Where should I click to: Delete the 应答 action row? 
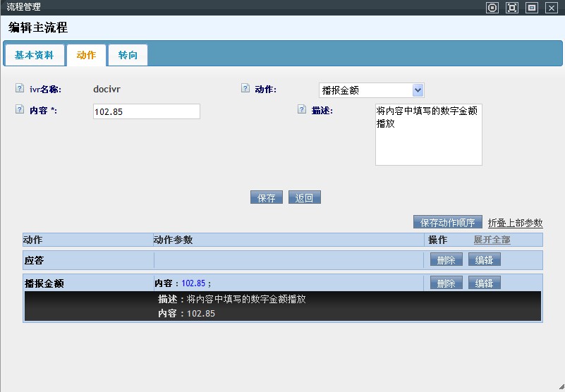(x=446, y=260)
